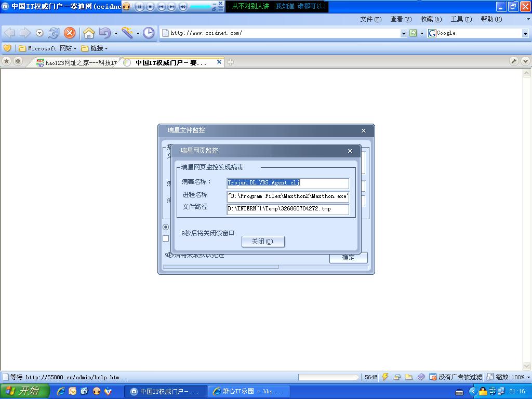
Task: Open the undo tab dropdown arrow
Action: 116,33
